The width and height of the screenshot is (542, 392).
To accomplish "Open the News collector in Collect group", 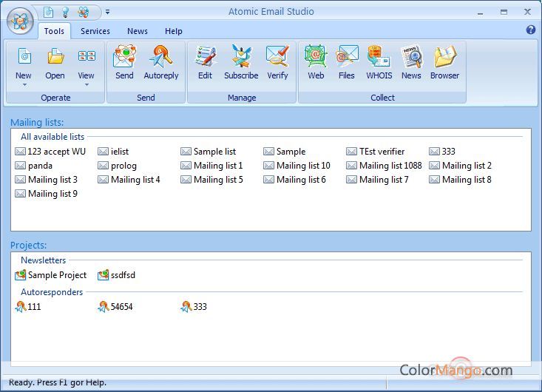I will pos(411,62).
